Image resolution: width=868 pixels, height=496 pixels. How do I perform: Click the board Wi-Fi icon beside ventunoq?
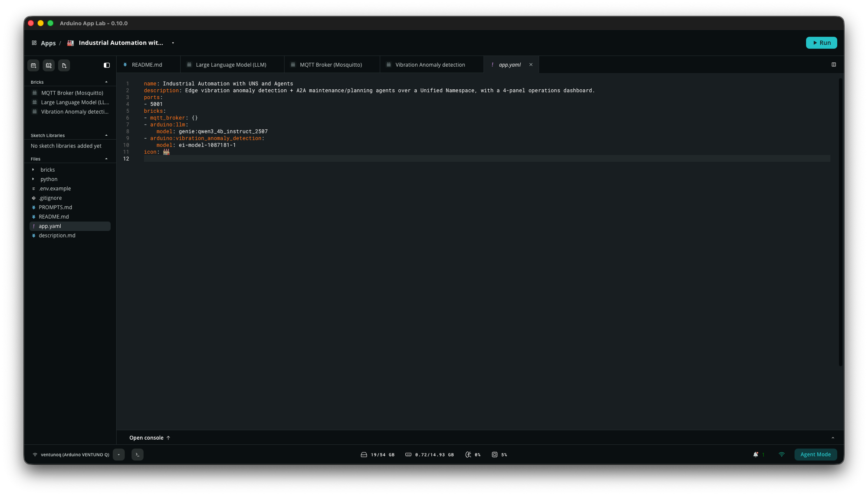[x=35, y=455]
